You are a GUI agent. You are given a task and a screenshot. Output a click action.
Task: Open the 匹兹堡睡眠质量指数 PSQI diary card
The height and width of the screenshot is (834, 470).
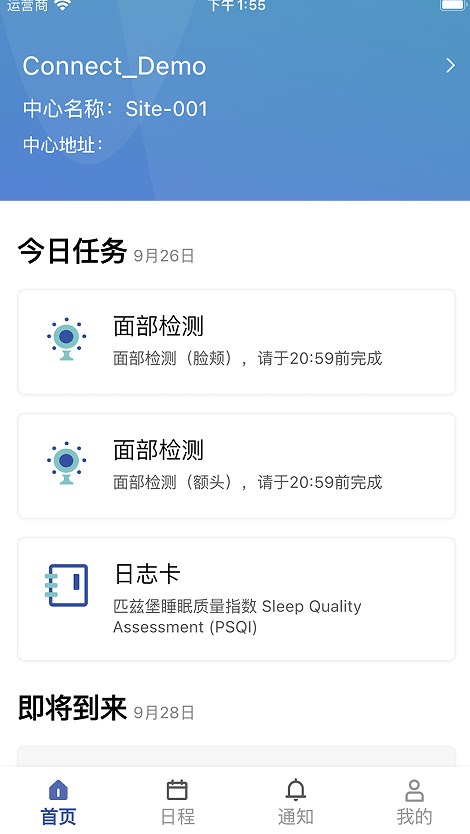[x=237, y=599]
